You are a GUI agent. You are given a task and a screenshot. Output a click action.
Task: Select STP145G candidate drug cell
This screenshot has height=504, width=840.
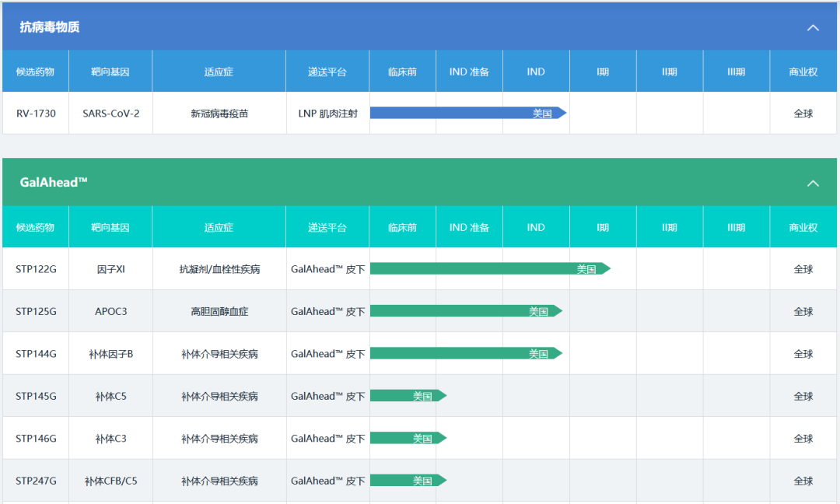click(36, 396)
